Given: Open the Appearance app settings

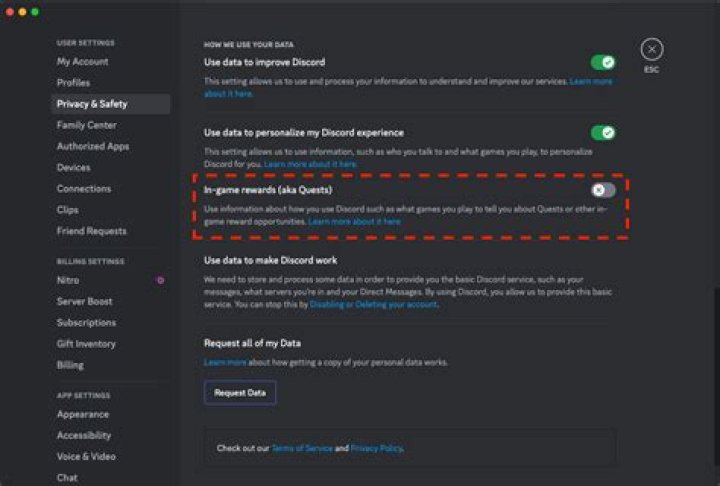Looking at the screenshot, I should tap(83, 414).
